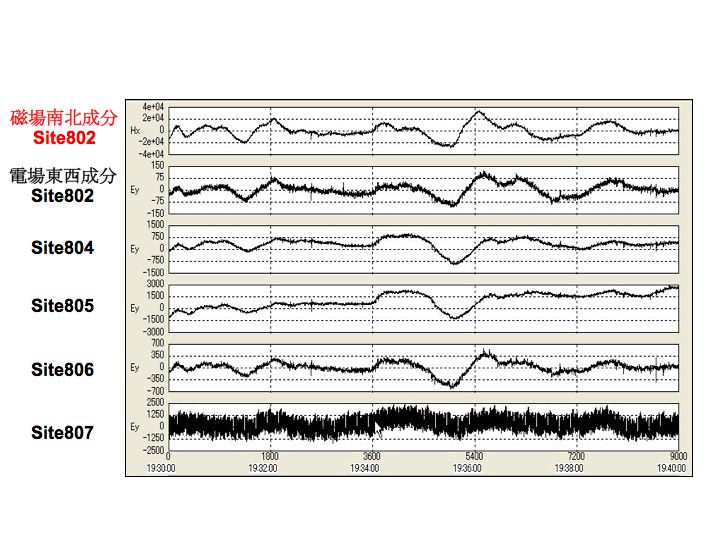Click the 3600 x-axis tick label
The width and height of the screenshot is (720, 540).
click(372, 456)
